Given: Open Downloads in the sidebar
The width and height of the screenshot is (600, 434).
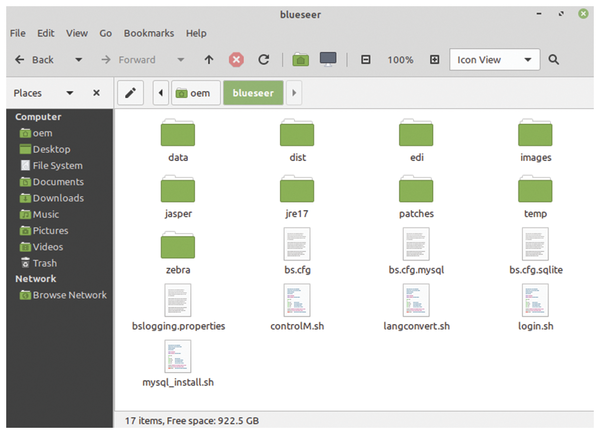Looking at the screenshot, I should click(x=52, y=198).
